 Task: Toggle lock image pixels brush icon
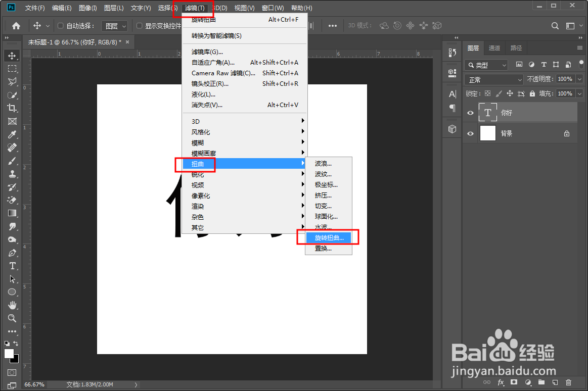[x=499, y=93]
